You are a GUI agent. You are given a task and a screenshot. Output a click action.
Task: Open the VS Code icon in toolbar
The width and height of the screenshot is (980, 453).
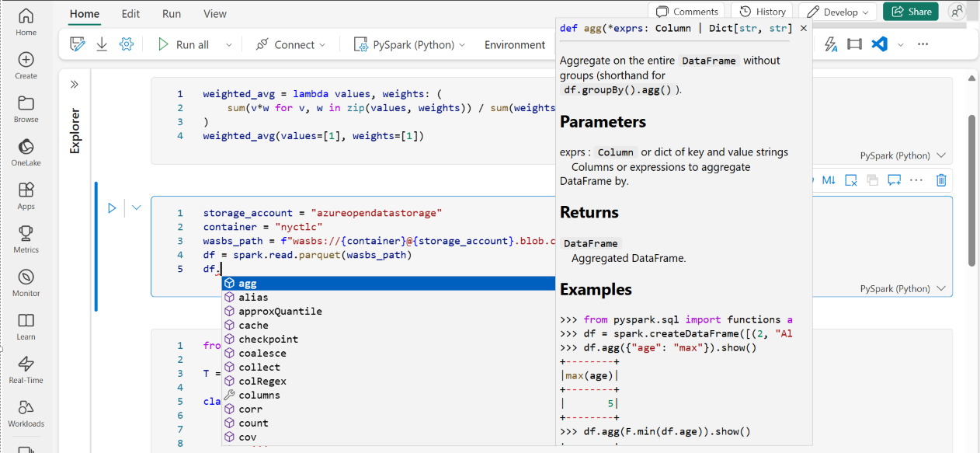coord(879,44)
